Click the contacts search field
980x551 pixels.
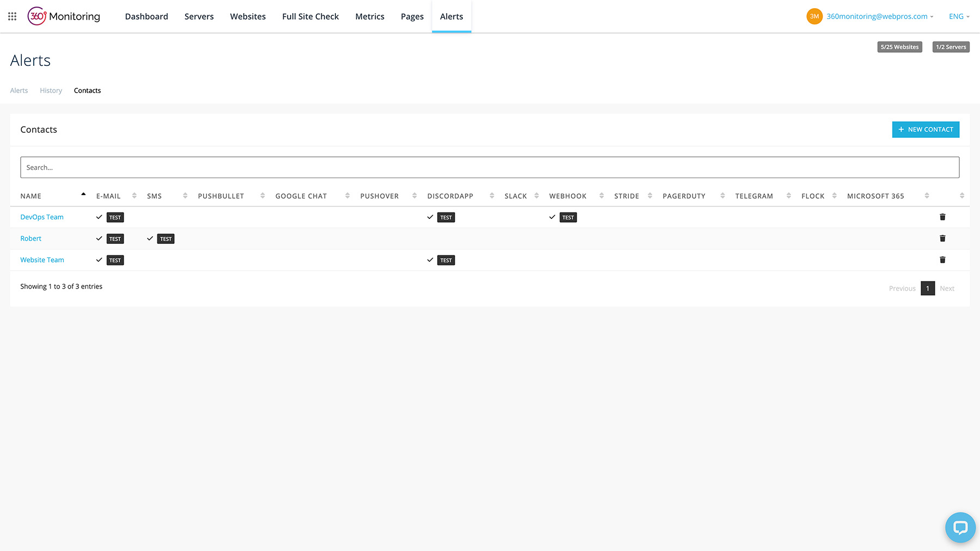click(x=489, y=167)
